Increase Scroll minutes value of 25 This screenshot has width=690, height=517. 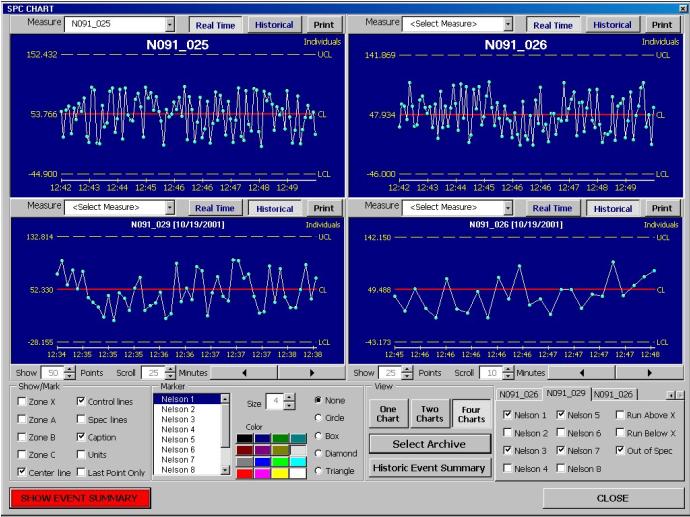point(170,370)
